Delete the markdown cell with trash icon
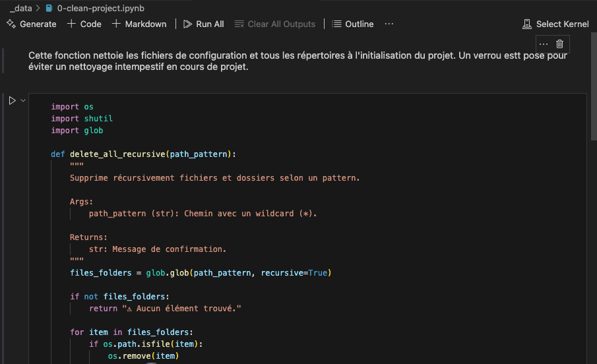The image size is (597, 364). pos(559,44)
